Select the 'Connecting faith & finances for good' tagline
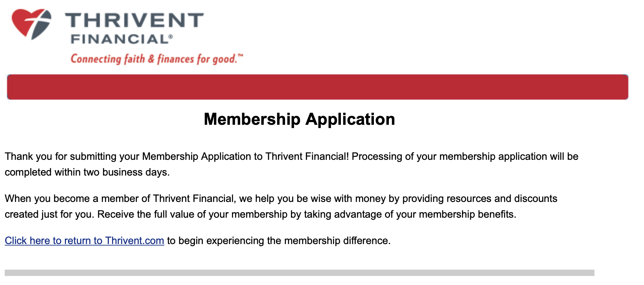Image resolution: width=644 pixels, height=285 pixels. (155, 58)
